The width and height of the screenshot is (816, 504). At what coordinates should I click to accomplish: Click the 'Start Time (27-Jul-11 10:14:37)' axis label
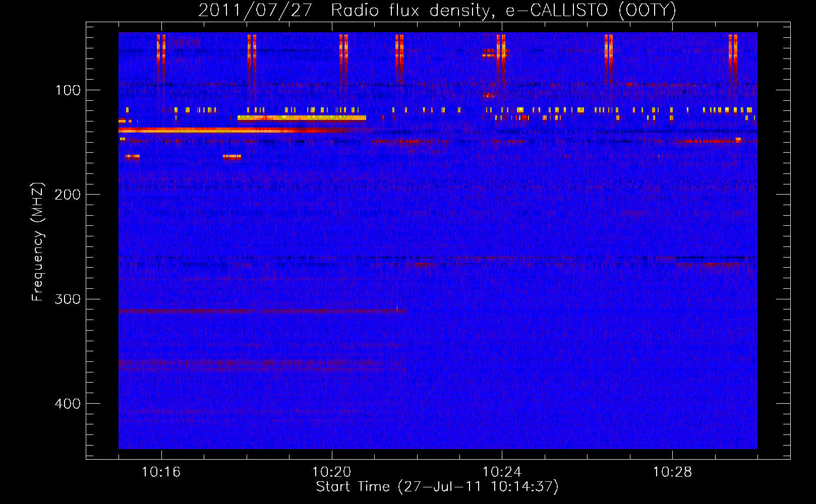[437, 487]
